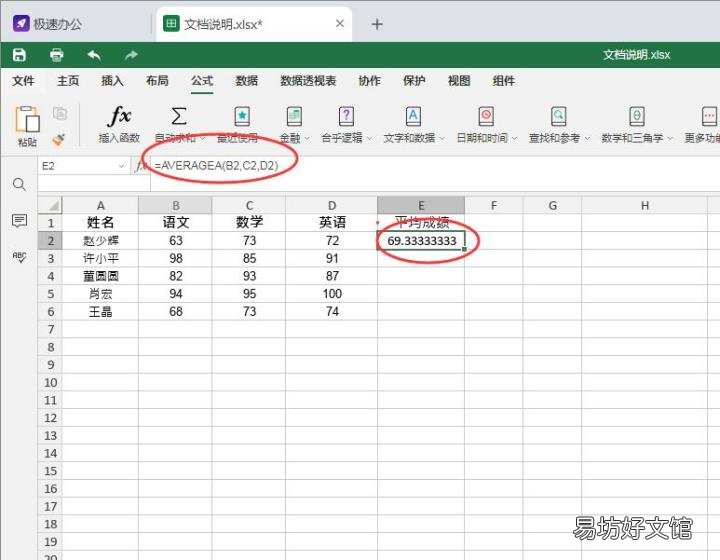This screenshot has height=560, width=720.
Task: Open the Recently Used functions icon
Action: click(x=242, y=117)
